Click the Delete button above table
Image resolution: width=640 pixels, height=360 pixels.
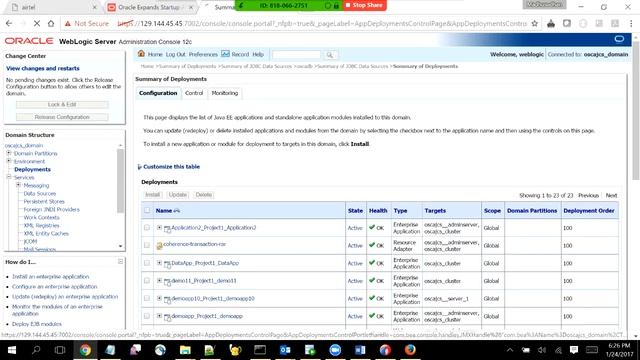tap(204, 195)
